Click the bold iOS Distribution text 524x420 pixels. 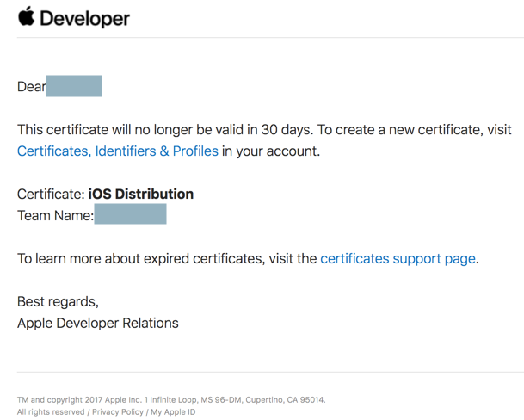pyautogui.click(x=140, y=194)
